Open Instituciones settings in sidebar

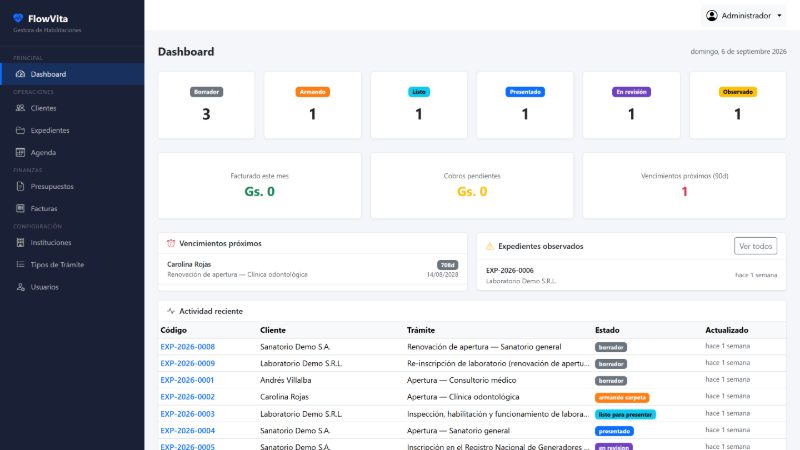point(72,242)
